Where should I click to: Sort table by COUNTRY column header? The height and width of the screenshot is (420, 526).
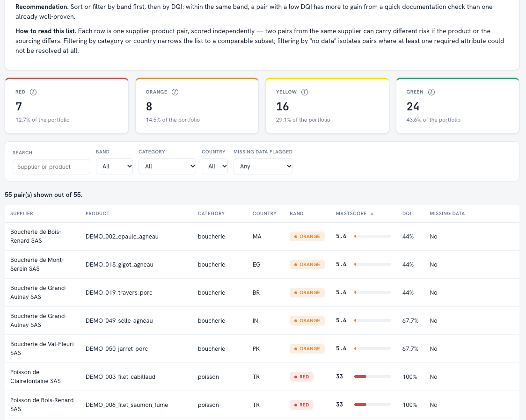pos(265,214)
